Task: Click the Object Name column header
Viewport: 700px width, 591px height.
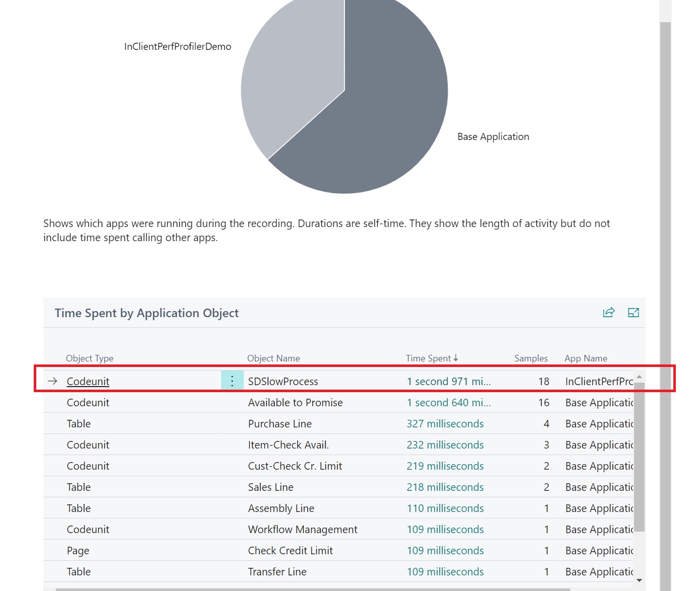Action: (x=273, y=358)
